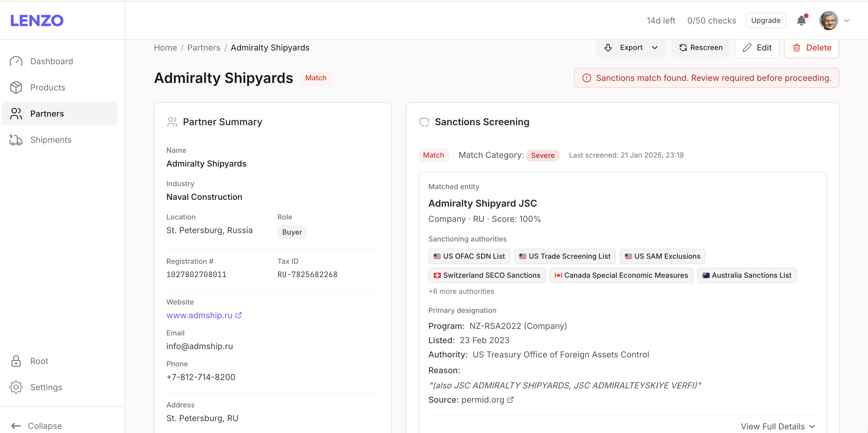The width and height of the screenshot is (868, 433).
Task: Open notifications via the bell icon
Action: click(801, 21)
